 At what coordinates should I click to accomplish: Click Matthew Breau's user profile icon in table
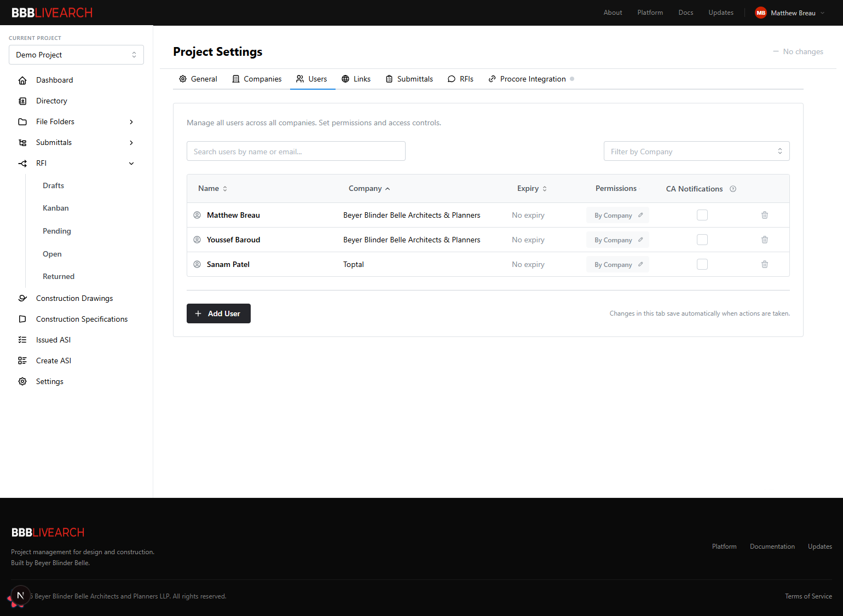tap(197, 215)
